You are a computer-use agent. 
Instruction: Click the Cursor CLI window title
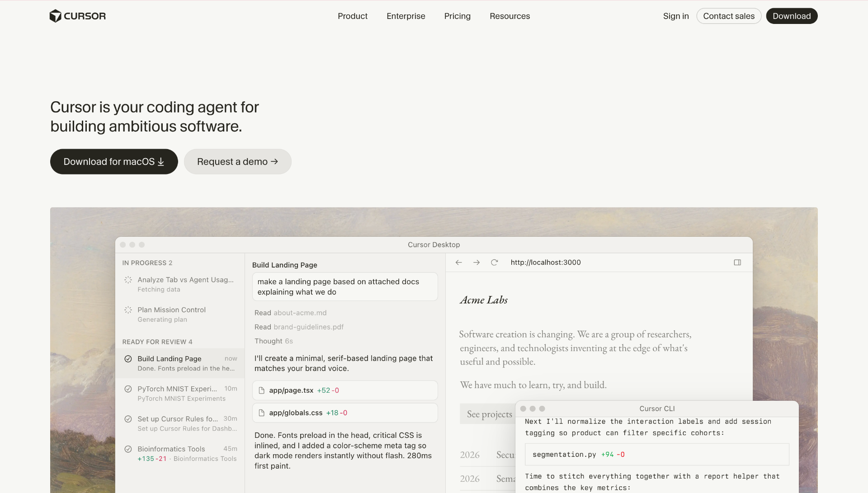pyautogui.click(x=657, y=408)
